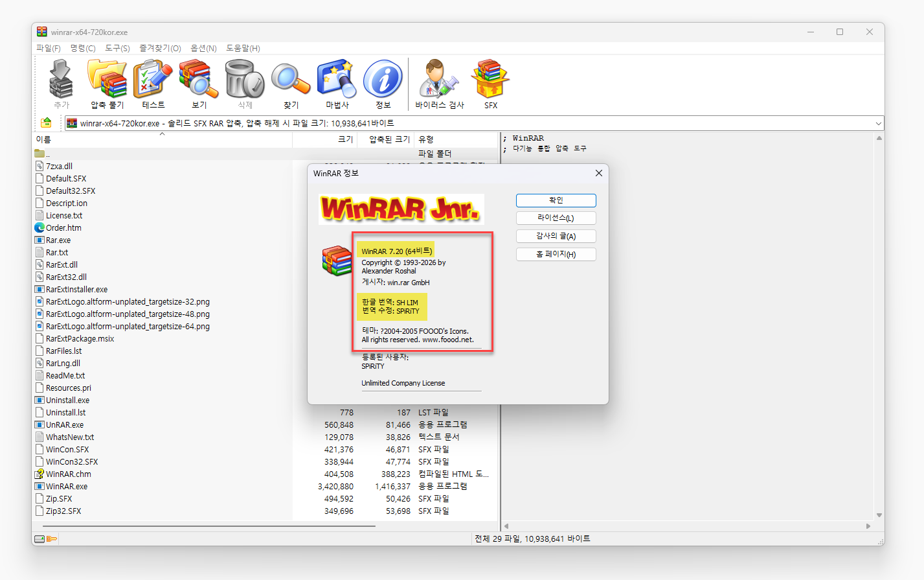Open the 옵션(N) menu
924x580 pixels.
[x=203, y=48]
